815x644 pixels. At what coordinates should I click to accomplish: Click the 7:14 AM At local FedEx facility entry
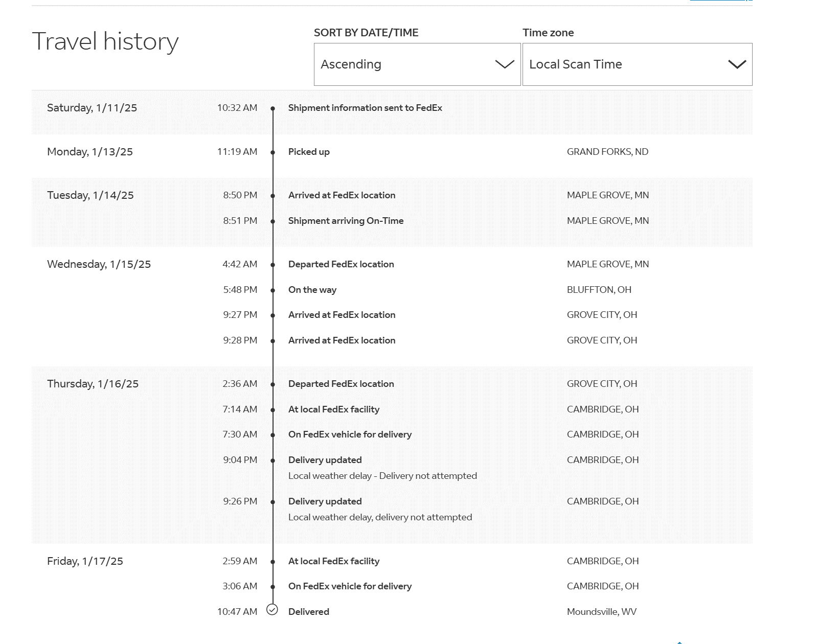click(334, 409)
